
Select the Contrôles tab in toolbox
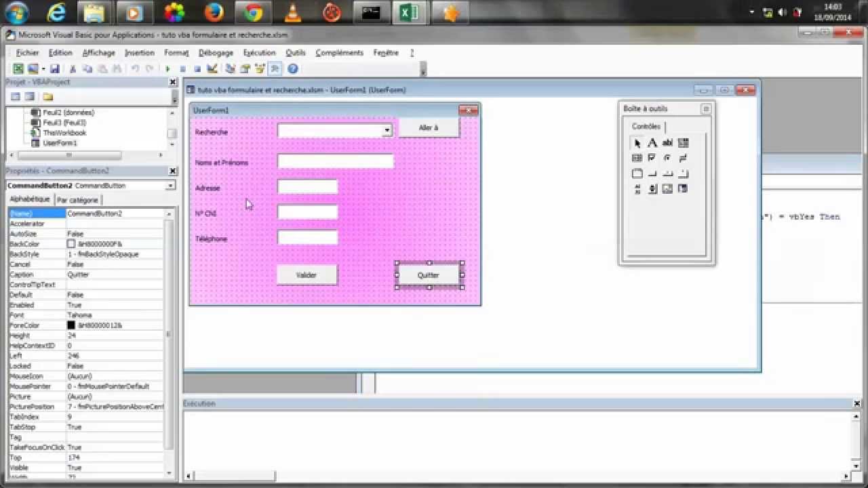(x=646, y=127)
